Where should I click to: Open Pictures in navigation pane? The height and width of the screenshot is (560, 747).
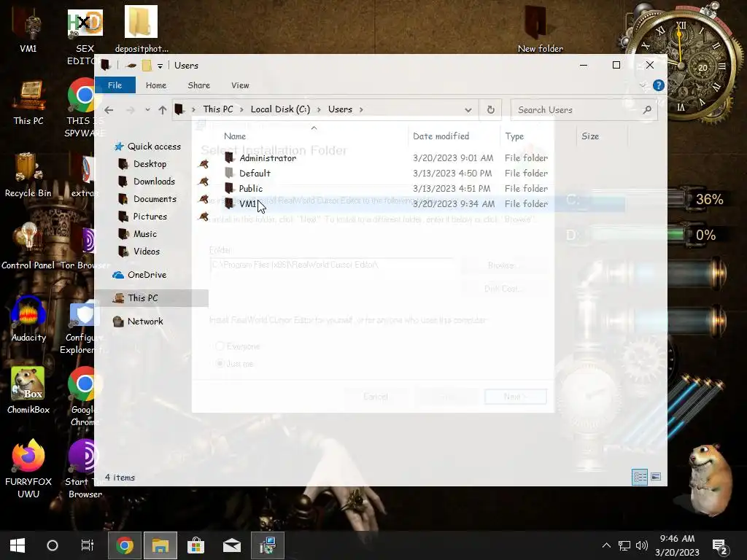[150, 217]
